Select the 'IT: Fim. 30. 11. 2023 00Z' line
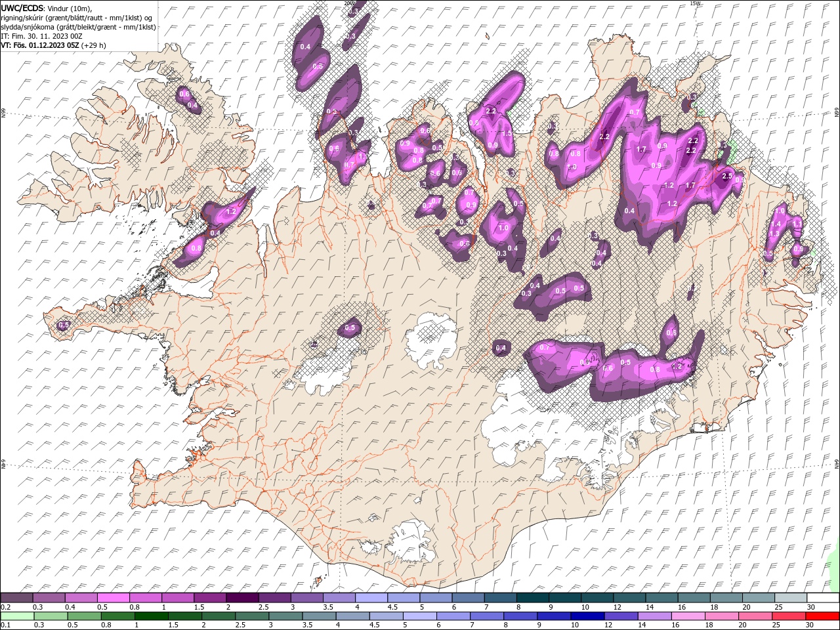 coord(41,36)
